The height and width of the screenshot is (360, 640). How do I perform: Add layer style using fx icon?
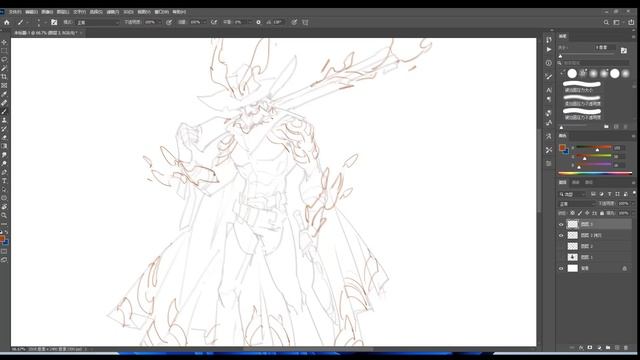(581, 348)
